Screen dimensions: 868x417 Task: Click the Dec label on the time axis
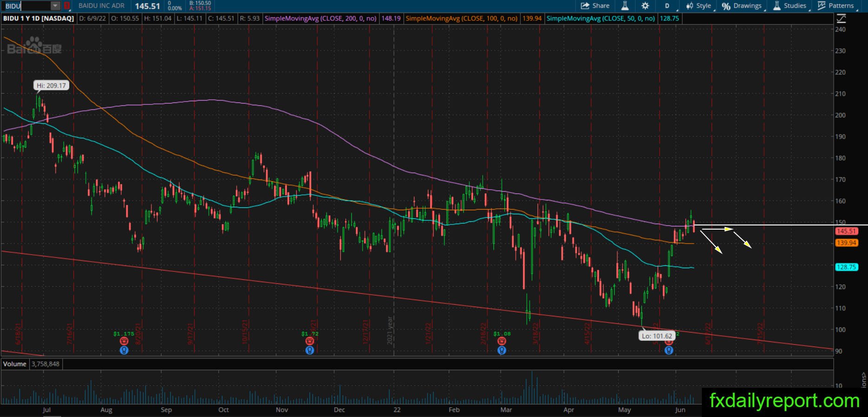(x=339, y=410)
